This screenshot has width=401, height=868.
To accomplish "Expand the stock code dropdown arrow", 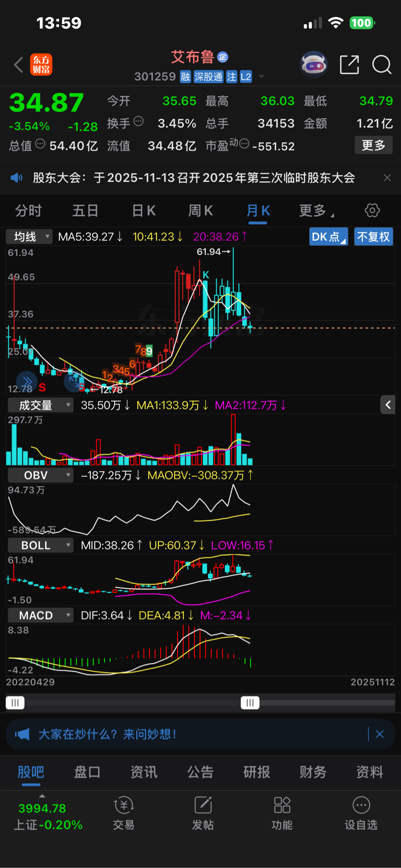I will pyautogui.click(x=262, y=77).
